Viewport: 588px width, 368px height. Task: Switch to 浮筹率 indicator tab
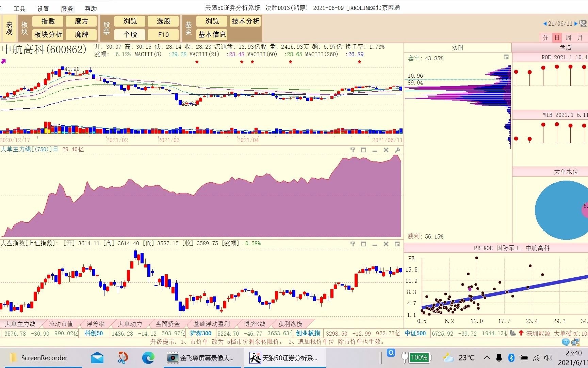click(x=96, y=324)
